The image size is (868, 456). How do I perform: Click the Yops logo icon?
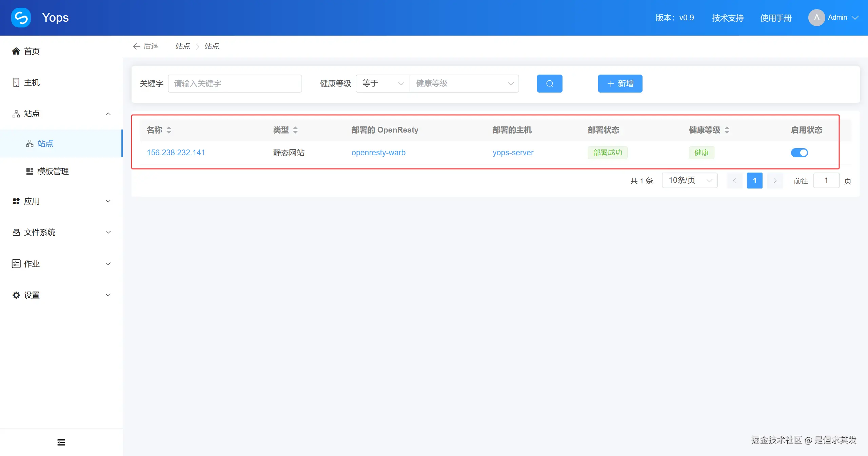coord(21,18)
